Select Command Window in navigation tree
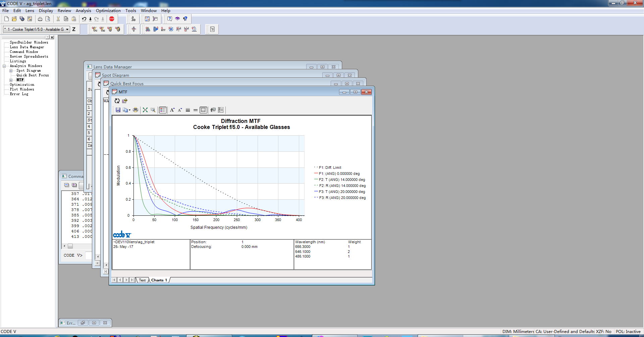This screenshot has height=337, width=644. [24, 52]
